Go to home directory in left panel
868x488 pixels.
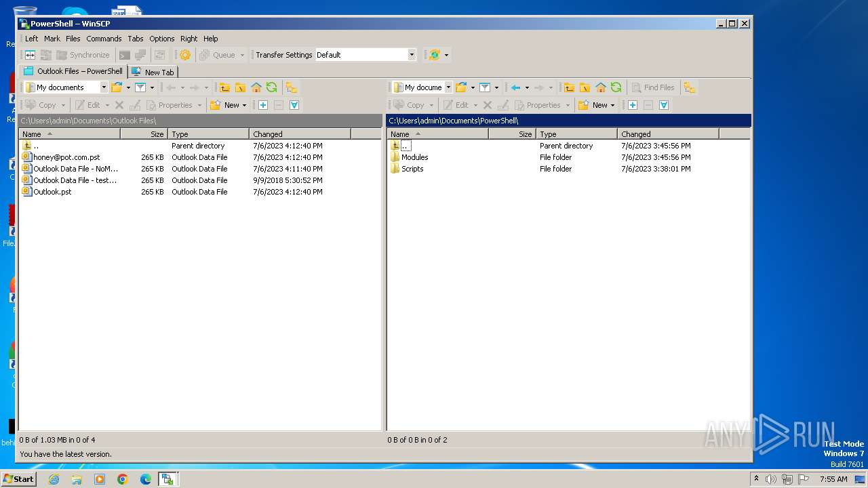click(256, 87)
